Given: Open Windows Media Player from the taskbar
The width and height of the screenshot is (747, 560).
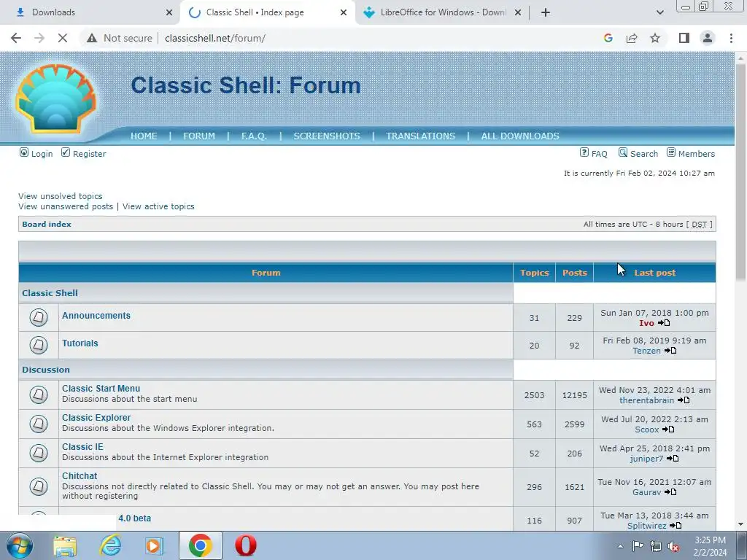Looking at the screenshot, I should 153,545.
